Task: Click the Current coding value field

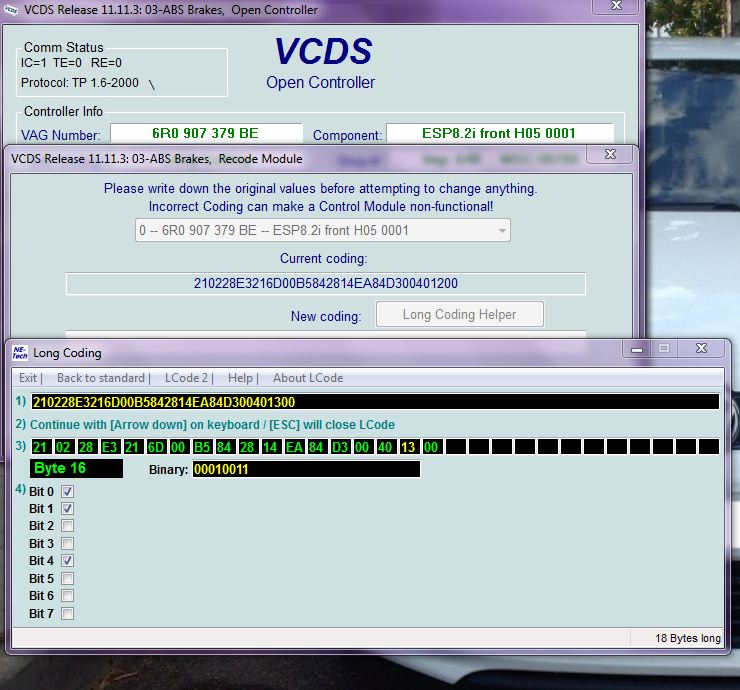Action: (x=326, y=284)
